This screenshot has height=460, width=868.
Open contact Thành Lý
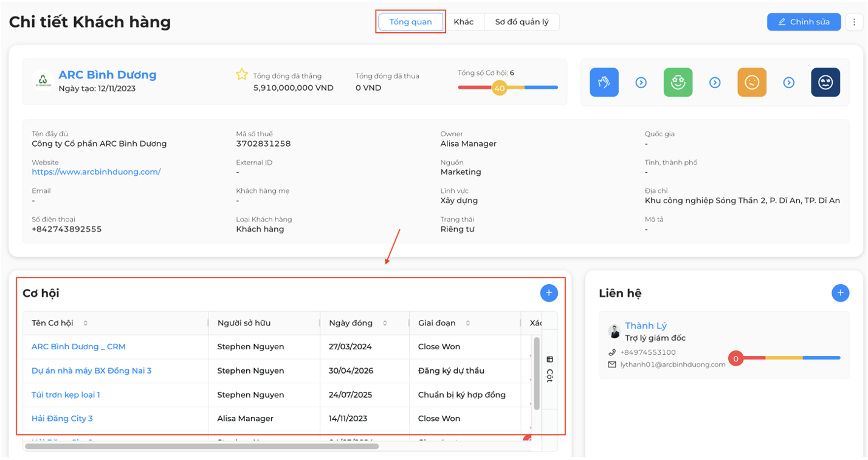tap(646, 326)
